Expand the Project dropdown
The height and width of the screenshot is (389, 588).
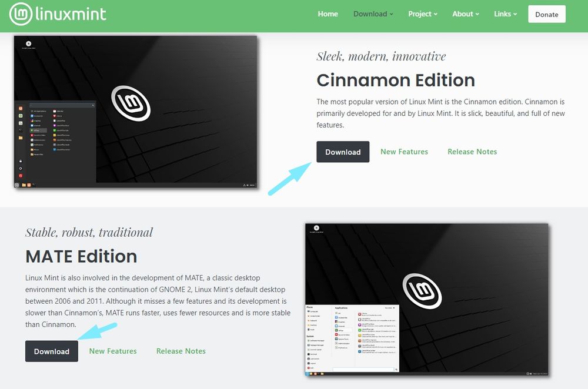tap(422, 14)
